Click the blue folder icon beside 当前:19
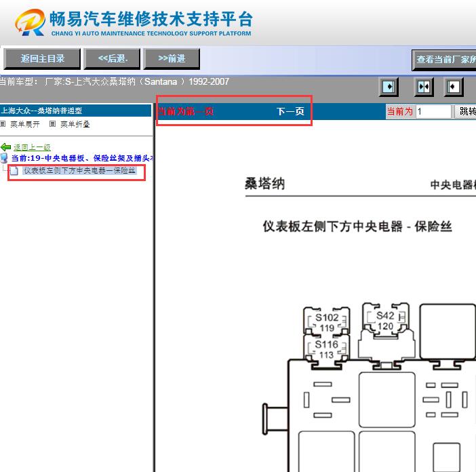Screen dimensions: 476x472 4,158
